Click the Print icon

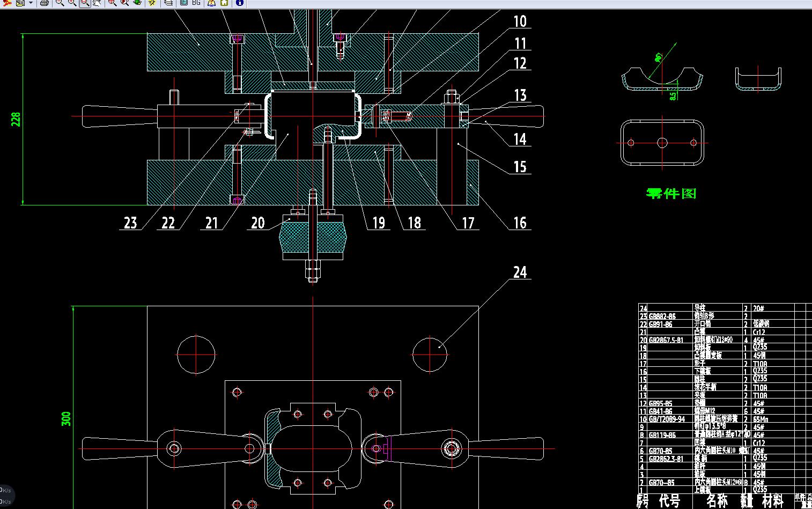point(45,3)
